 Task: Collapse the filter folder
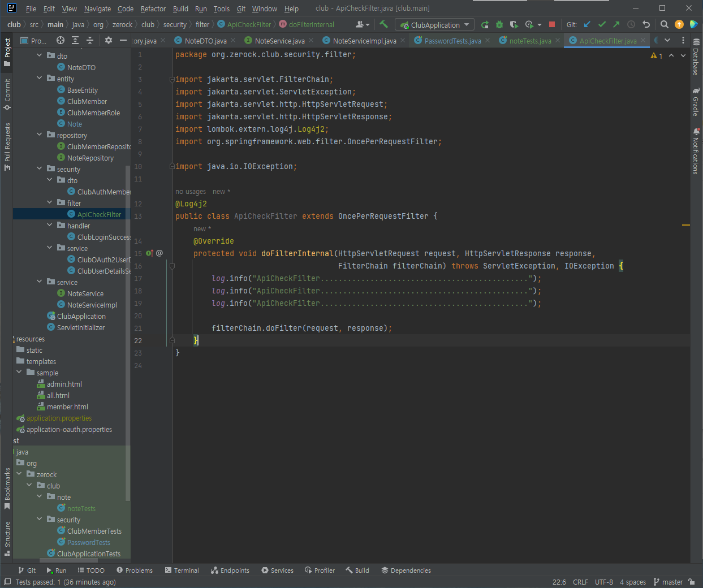click(x=49, y=203)
